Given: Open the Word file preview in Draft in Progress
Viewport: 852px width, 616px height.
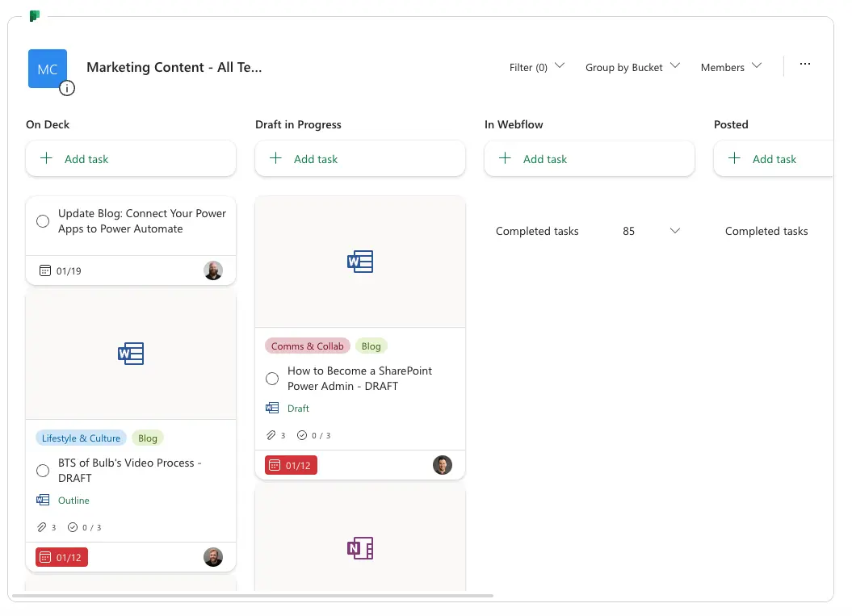Looking at the screenshot, I should (359, 261).
